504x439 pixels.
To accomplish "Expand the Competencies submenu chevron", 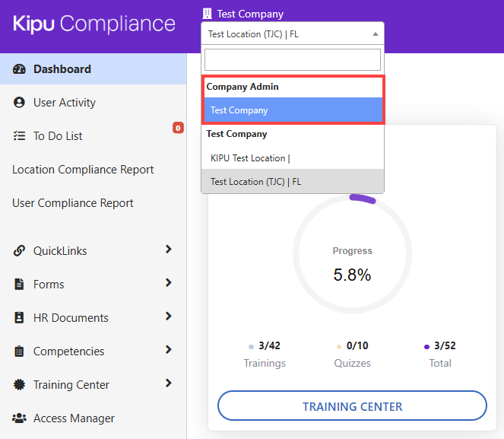I will click(168, 350).
